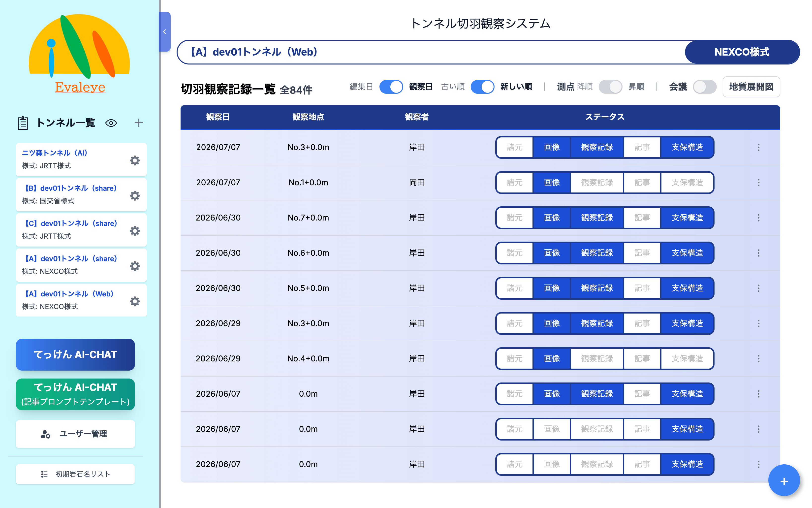Image resolution: width=812 pixels, height=508 pixels.
Task: Add a new tunnel with the plus icon
Action: pos(139,123)
